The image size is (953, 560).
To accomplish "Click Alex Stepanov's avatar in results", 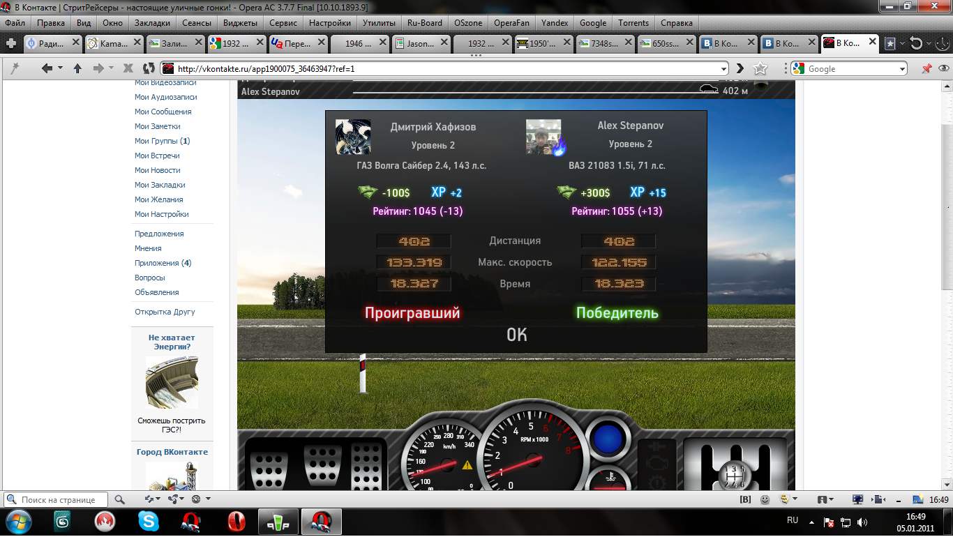I will pos(543,137).
